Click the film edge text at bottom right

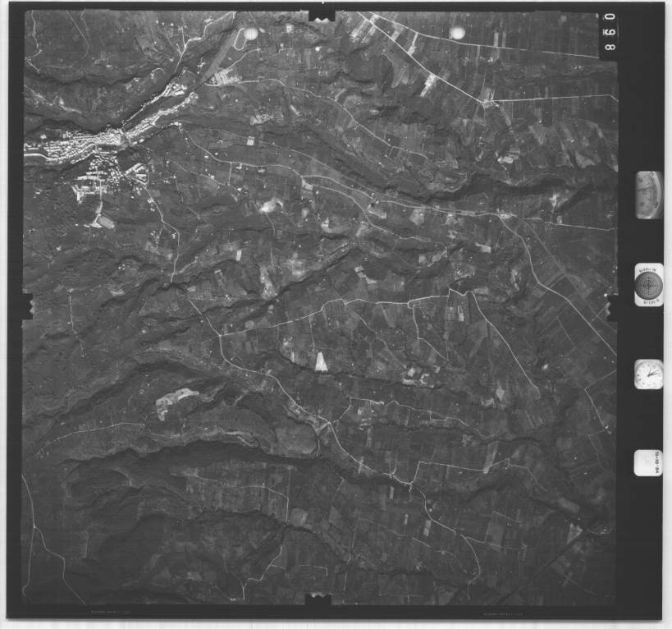coord(505,612)
